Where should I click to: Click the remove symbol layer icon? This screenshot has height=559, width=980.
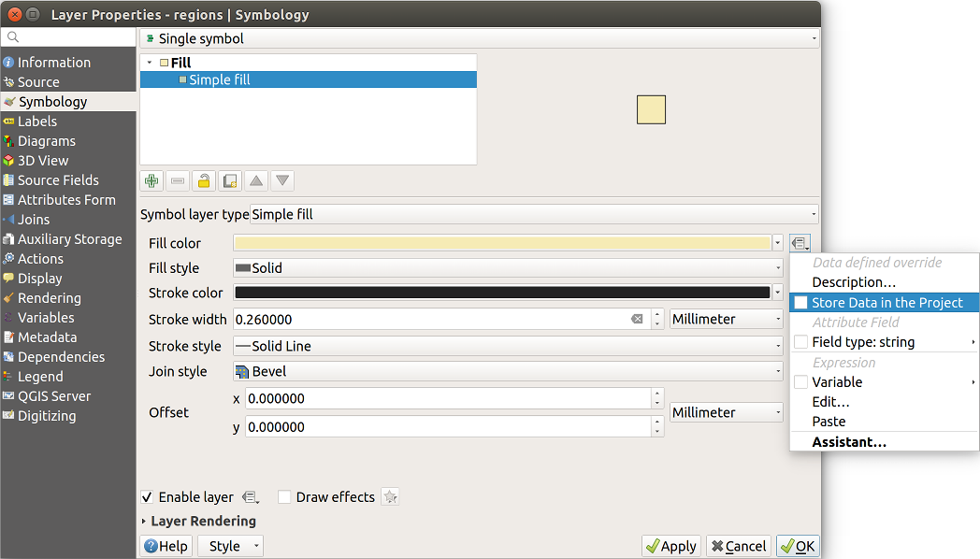click(x=178, y=180)
